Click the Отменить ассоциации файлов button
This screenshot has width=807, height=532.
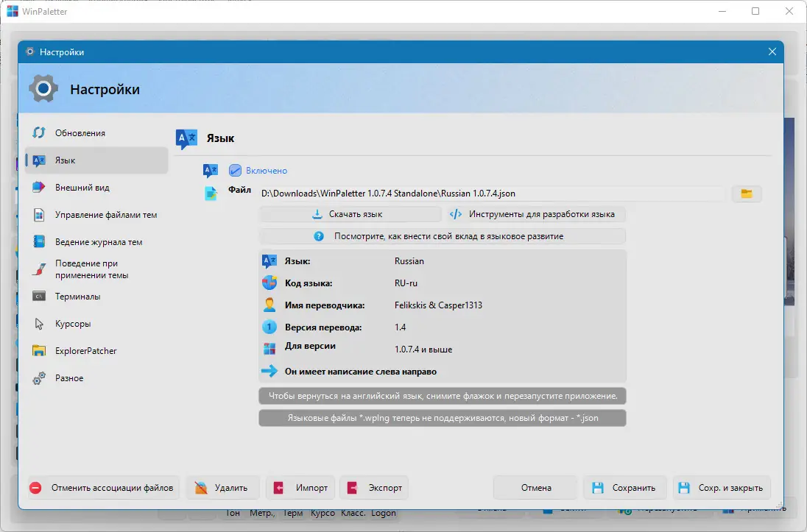(x=103, y=488)
